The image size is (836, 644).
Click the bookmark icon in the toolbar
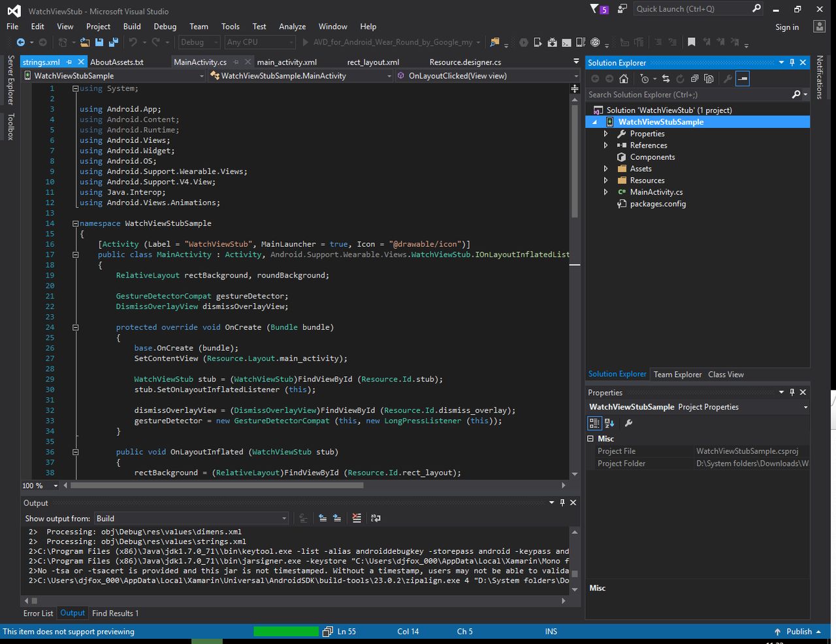click(x=691, y=42)
